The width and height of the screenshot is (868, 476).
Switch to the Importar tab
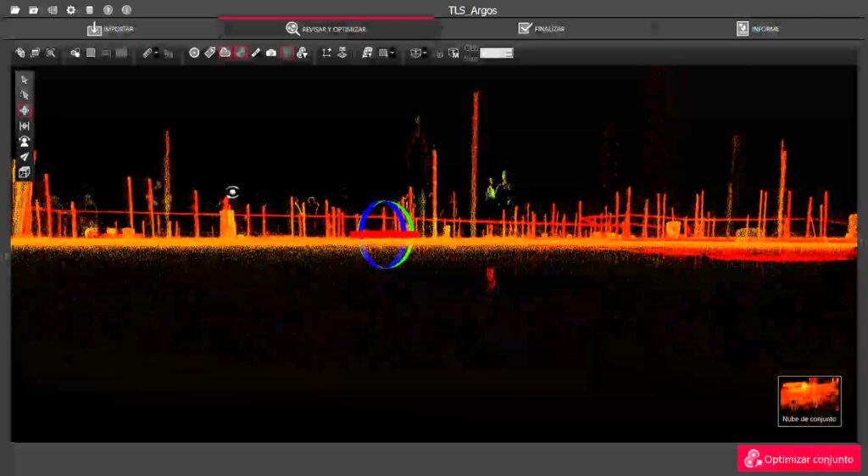tap(109, 29)
